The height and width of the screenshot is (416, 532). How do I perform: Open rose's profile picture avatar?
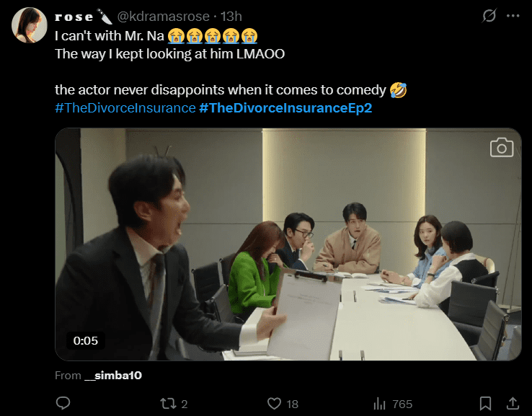pos(30,25)
